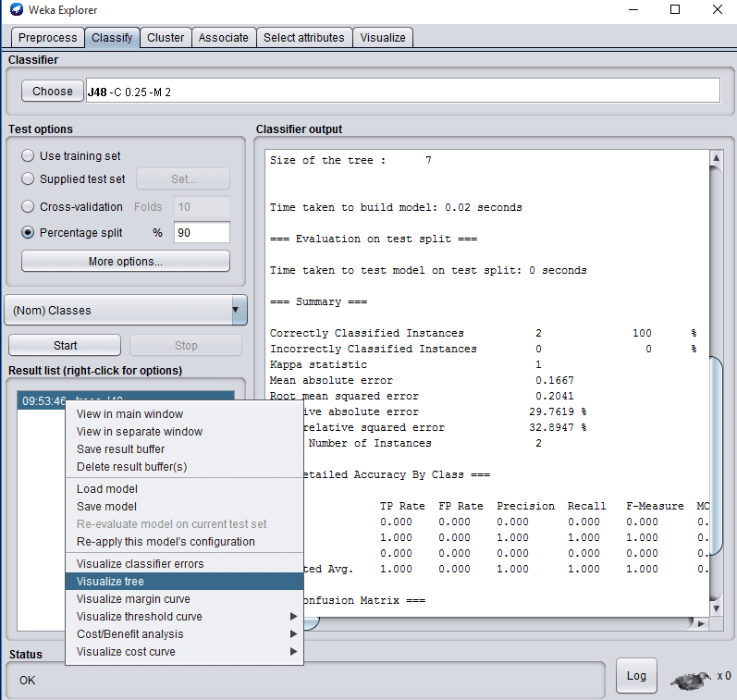Screen dimensions: 737x700
Task: Choose Visualize classifier errors
Action: tap(184, 564)
